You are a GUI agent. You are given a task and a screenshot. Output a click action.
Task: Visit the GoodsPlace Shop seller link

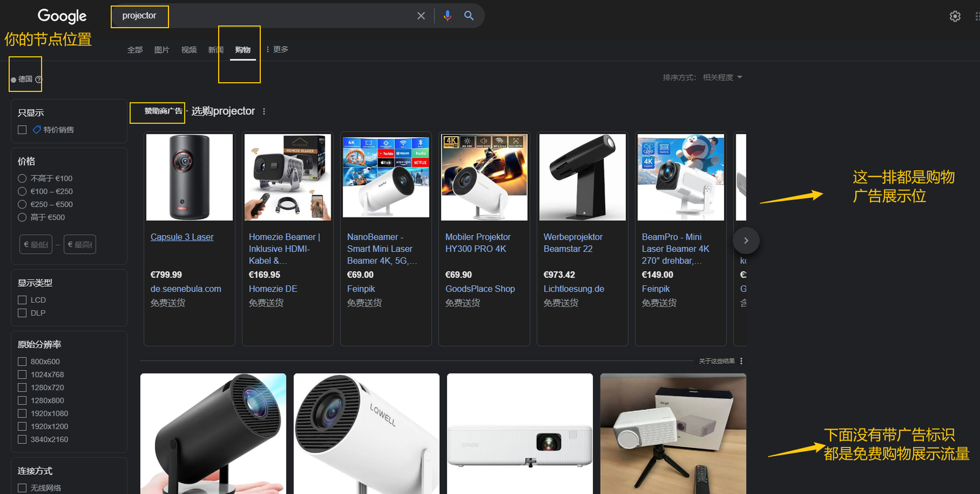pyautogui.click(x=480, y=289)
